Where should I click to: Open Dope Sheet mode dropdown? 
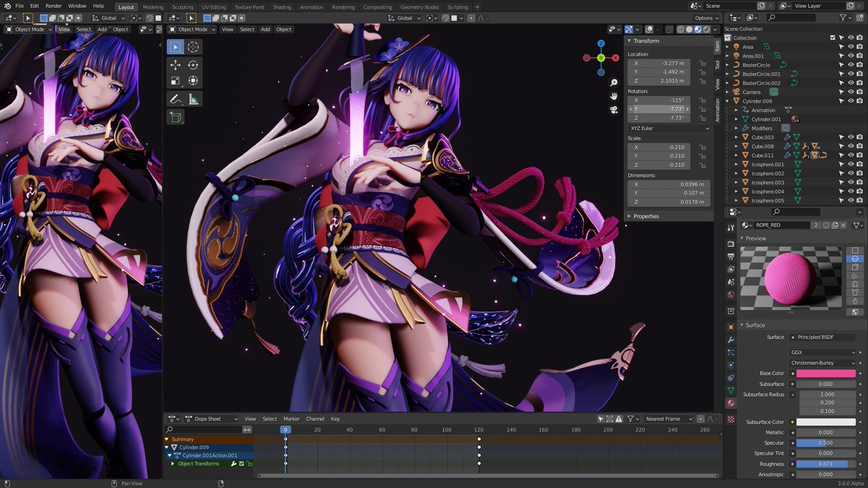coord(211,419)
